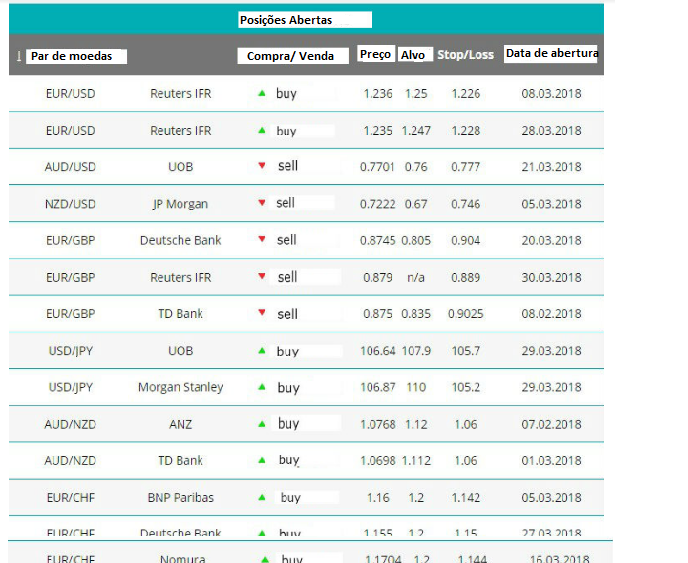The width and height of the screenshot is (688, 563).
Task: Click the green arrow in the AUD/NZD TD Bank row
Action: tap(262, 460)
